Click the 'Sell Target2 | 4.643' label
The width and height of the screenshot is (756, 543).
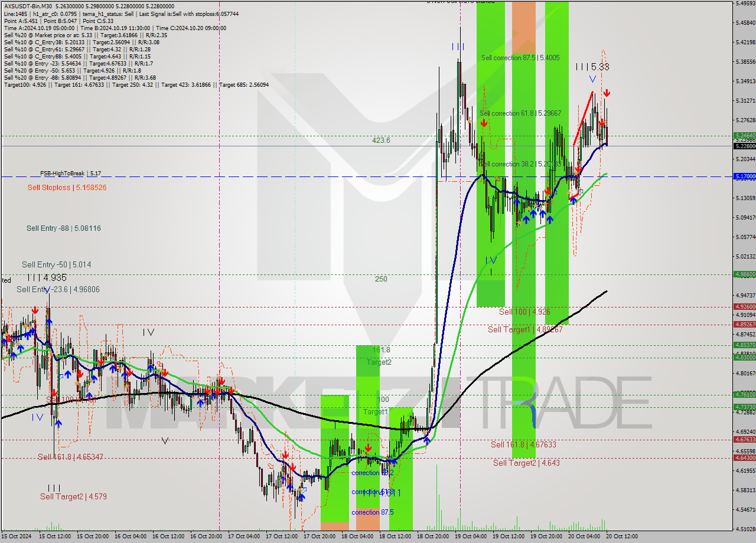pyautogui.click(x=526, y=463)
